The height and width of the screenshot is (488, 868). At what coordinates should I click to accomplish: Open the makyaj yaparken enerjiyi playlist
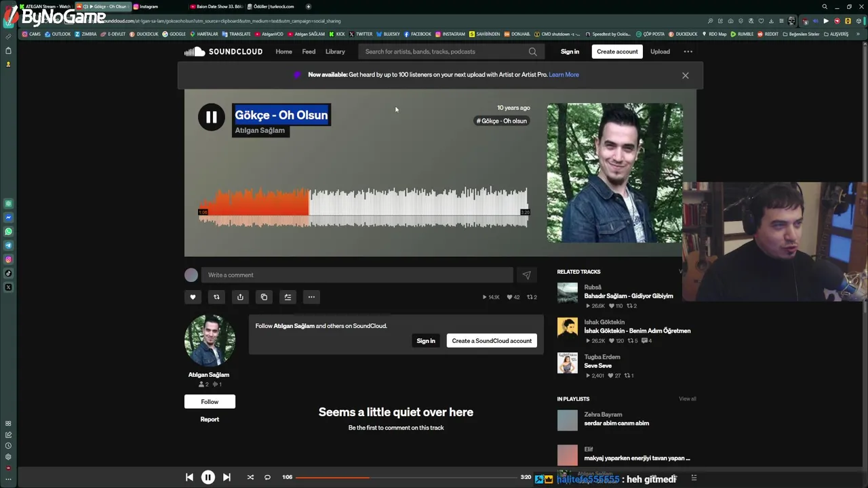click(637, 458)
